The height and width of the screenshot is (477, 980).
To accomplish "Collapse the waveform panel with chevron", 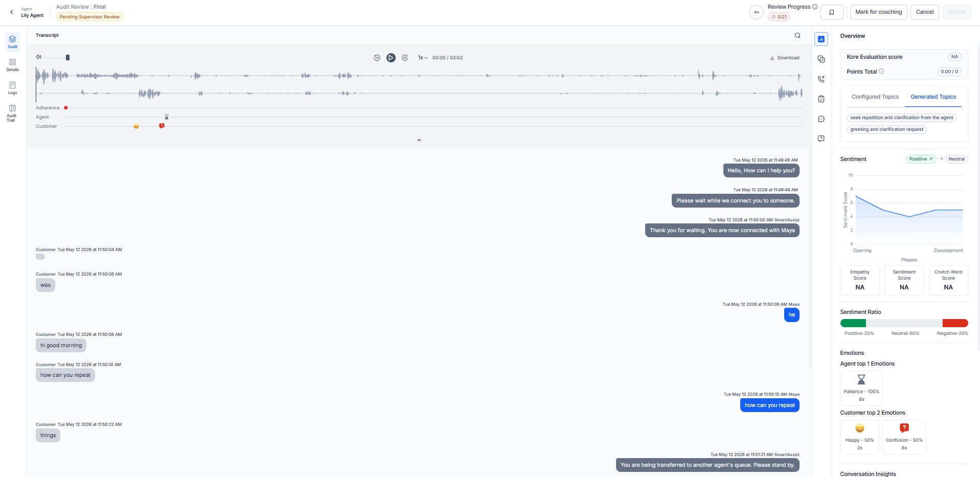I will 419,140.
